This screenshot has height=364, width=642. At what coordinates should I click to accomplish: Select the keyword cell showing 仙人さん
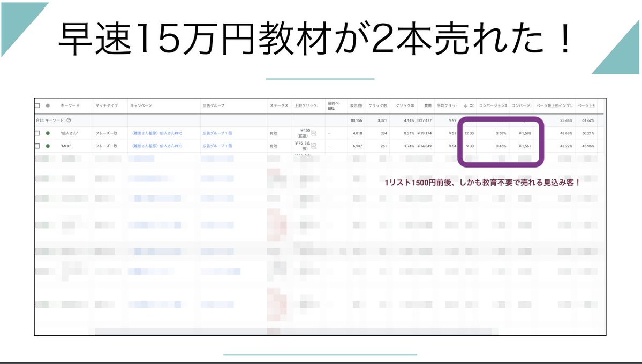70,133
